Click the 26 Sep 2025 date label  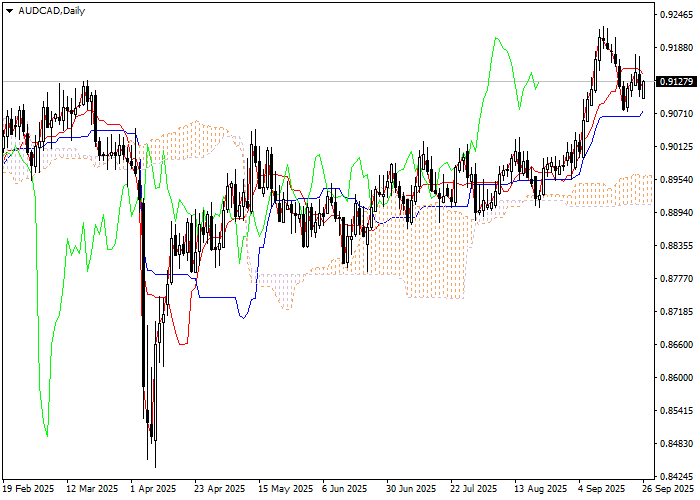(668, 489)
